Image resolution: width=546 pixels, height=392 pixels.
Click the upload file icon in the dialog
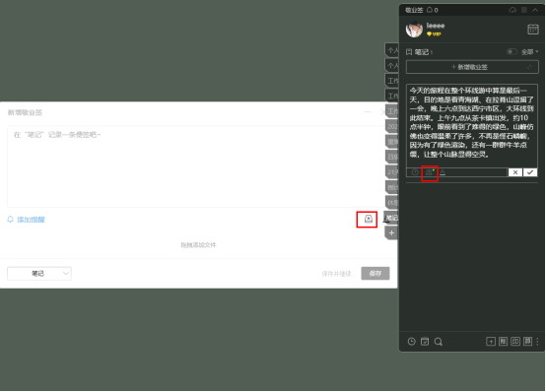(x=368, y=219)
